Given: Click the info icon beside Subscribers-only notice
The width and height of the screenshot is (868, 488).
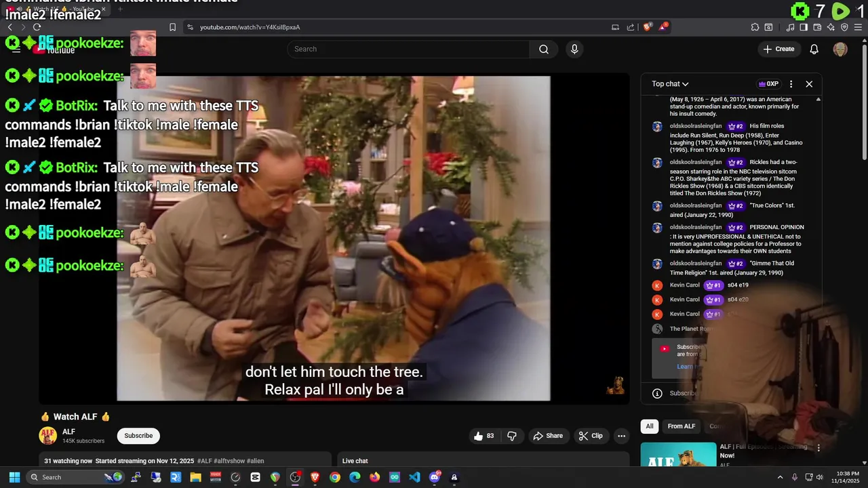Looking at the screenshot, I should 657,393.
